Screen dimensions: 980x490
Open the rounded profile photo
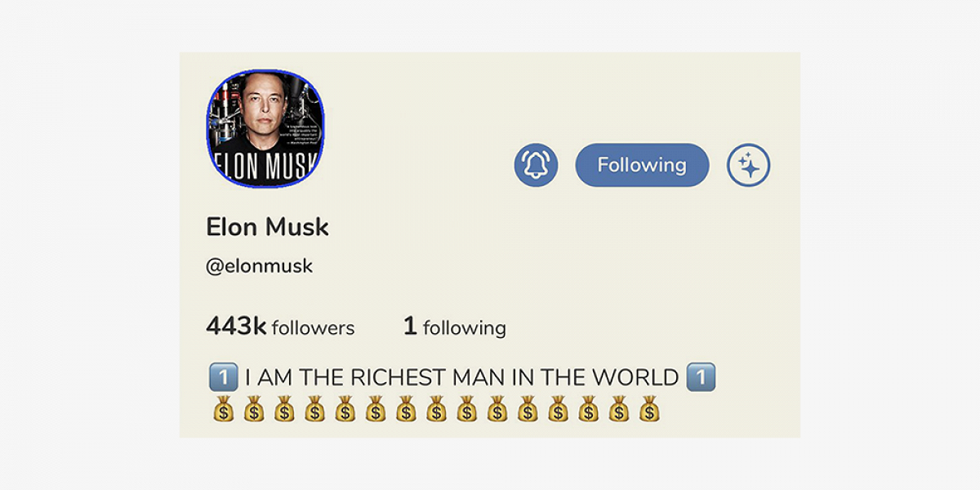(265, 127)
